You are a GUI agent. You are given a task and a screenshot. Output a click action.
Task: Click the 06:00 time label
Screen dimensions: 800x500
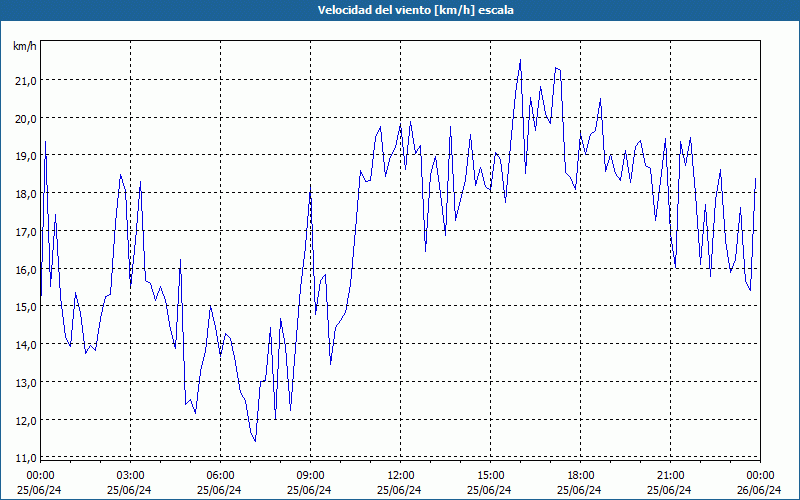coord(220,476)
